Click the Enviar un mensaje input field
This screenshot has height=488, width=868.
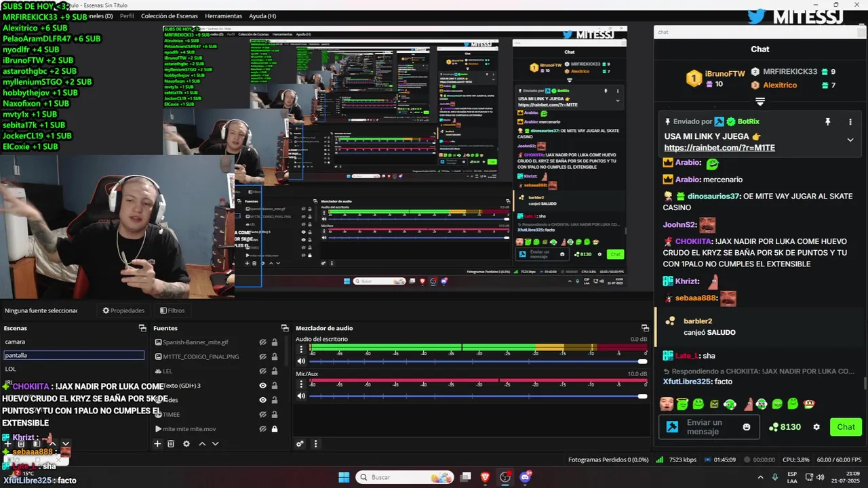pos(709,427)
